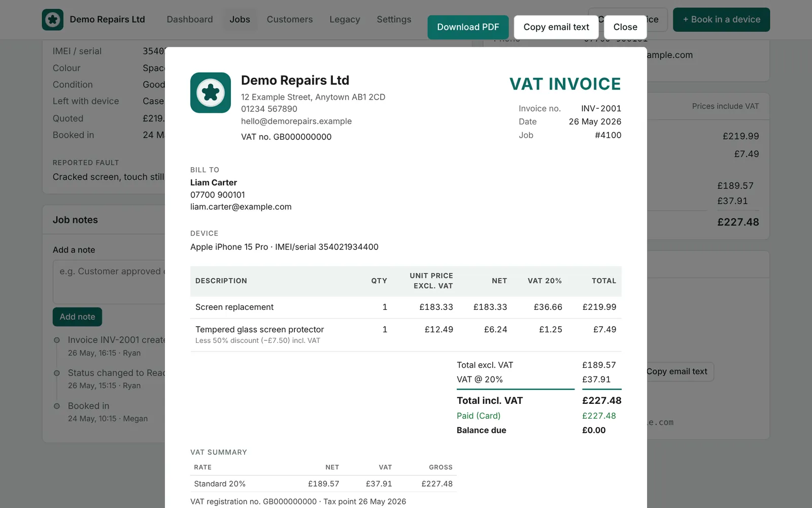
Task: Select hello@demorepairs.example email address
Action: click(296, 121)
